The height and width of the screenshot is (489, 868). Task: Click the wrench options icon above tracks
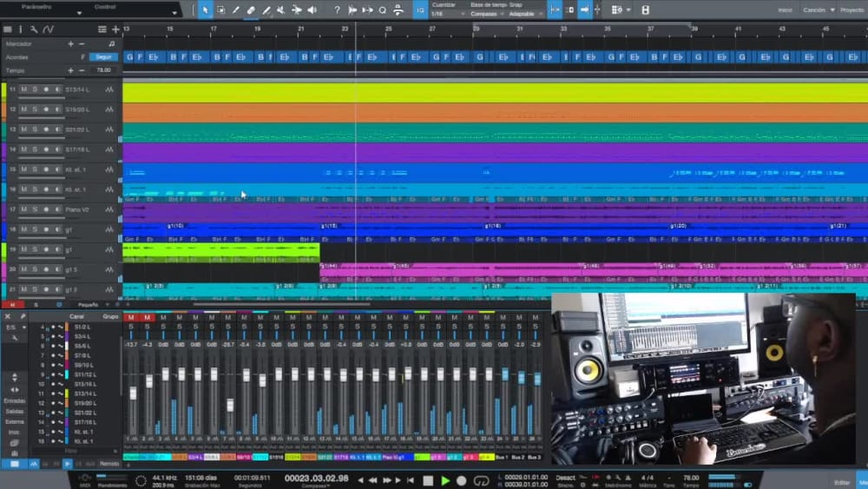click(x=34, y=30)
